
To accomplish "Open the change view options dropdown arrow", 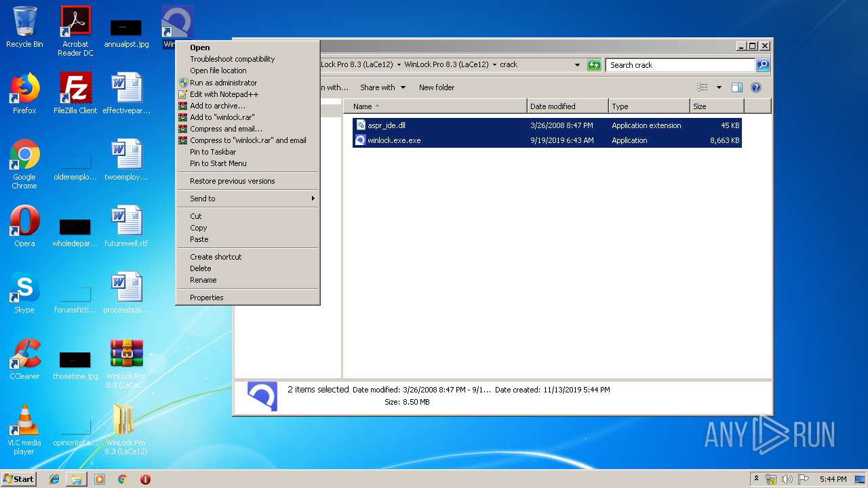I will pyautogui.click(x=719, y=87).
